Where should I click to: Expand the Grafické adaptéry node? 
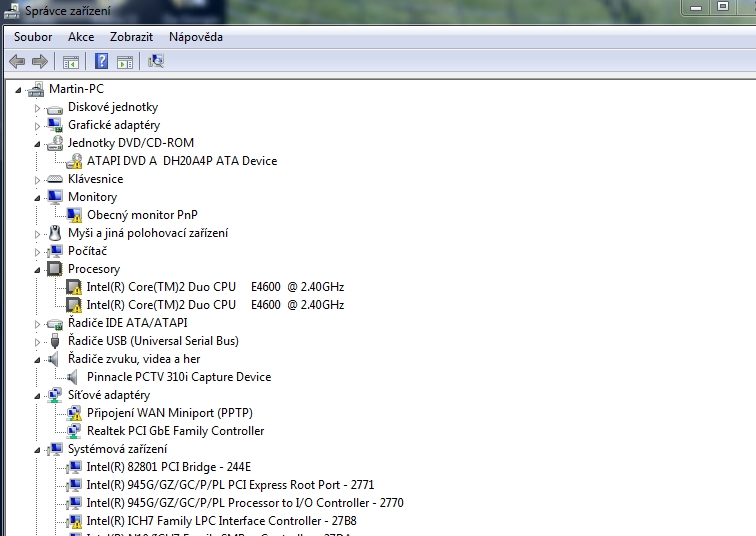[x=38, y=126]
